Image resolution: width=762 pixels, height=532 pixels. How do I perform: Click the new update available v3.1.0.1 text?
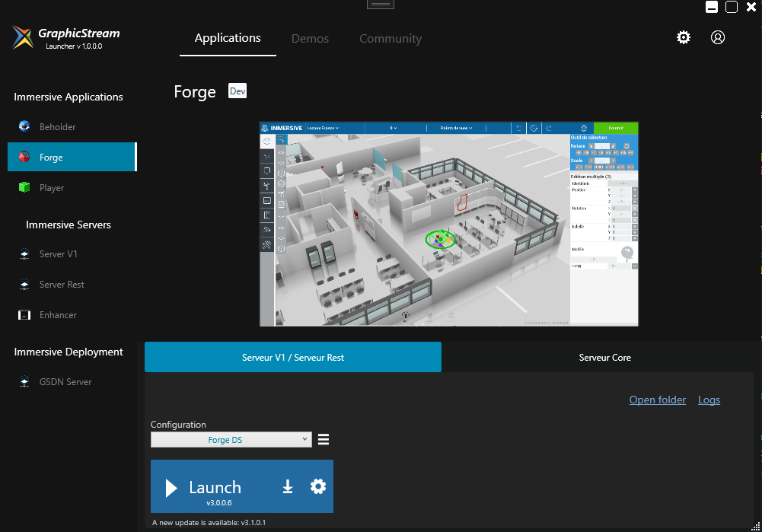click(209, 523)
